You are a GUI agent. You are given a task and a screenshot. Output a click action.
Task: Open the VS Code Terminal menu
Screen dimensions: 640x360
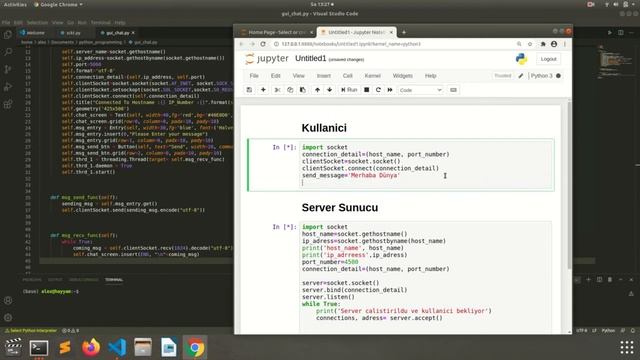coord(100,22)
